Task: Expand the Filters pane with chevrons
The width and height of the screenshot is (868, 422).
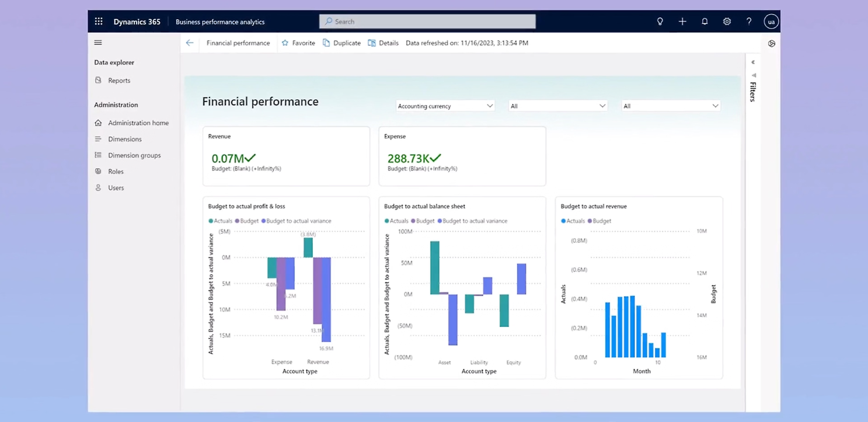Action: click(x=753, y=62)
